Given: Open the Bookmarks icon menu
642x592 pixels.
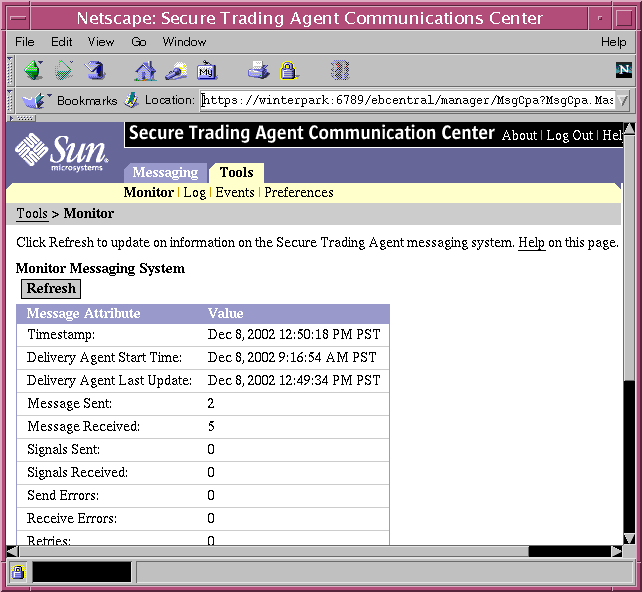Looking at the screenshot, I should 35,100.
